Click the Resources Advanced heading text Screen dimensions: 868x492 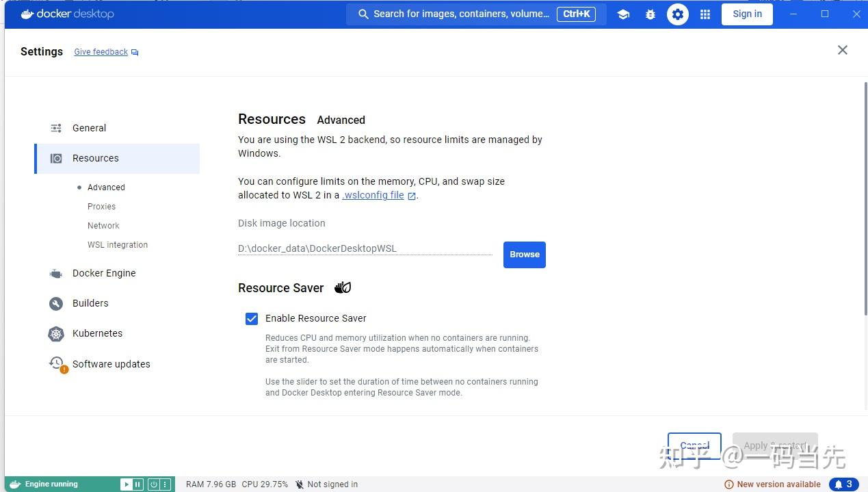click(302, 119)
